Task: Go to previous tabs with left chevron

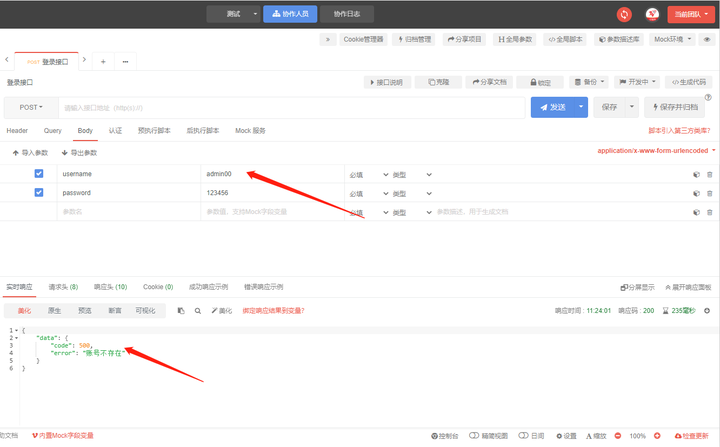Action: click(x=7, y=60)
